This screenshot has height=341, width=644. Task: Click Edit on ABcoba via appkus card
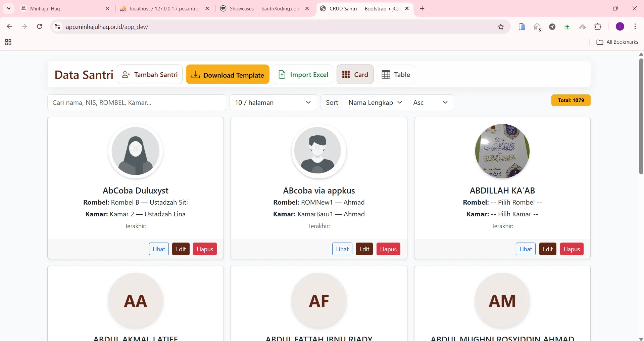coord(364,249)
